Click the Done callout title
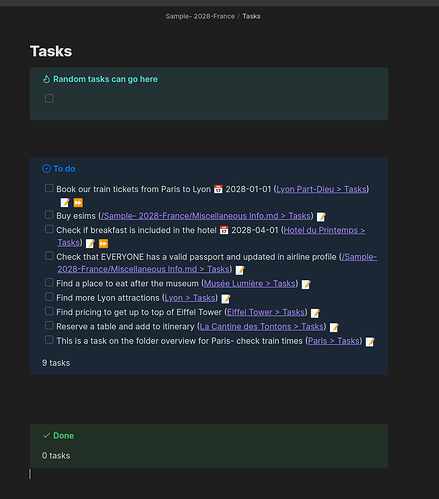 point(63,436)
